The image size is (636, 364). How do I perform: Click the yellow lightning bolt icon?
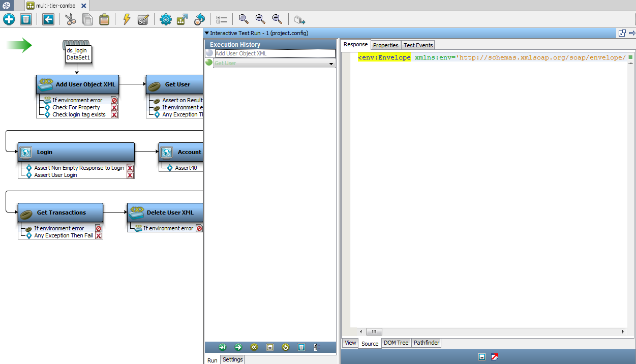point(127,19)
